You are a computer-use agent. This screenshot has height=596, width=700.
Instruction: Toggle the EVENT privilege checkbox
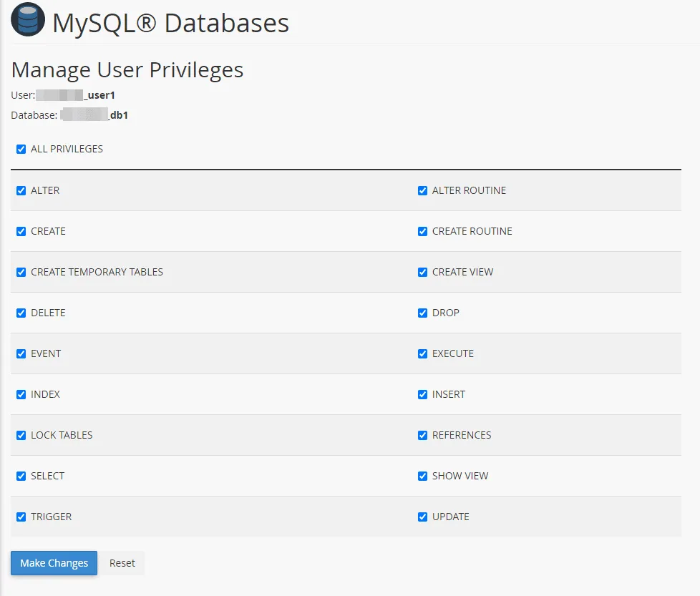coord(21,353)
